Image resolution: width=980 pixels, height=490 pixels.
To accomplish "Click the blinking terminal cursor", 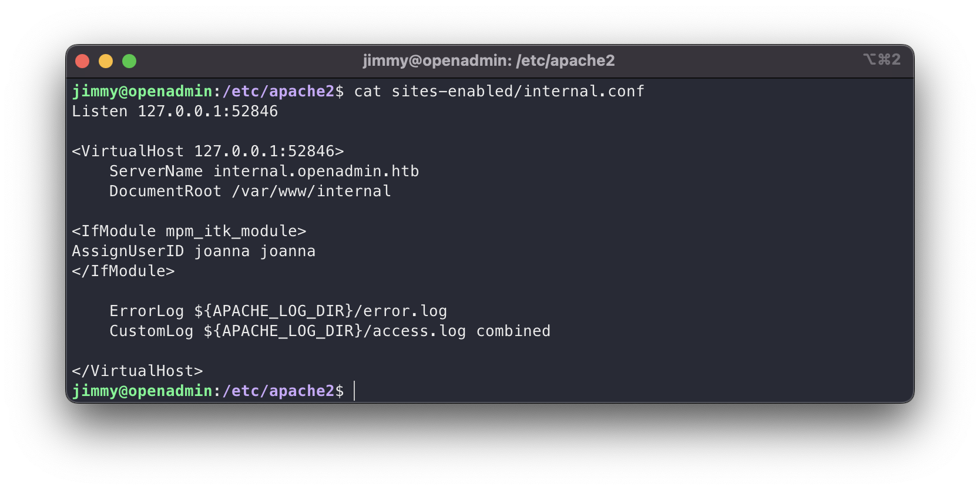I will (355, 391).
